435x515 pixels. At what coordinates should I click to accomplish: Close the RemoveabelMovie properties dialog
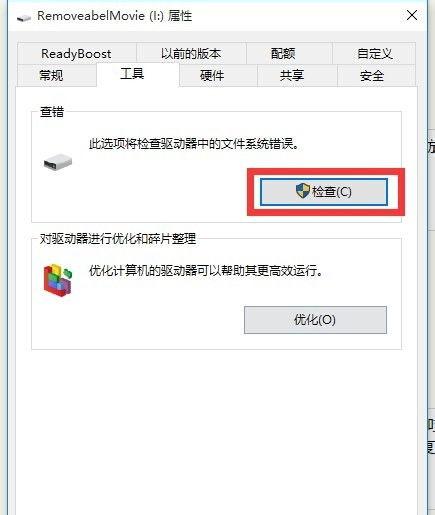[x=412, y=15]
